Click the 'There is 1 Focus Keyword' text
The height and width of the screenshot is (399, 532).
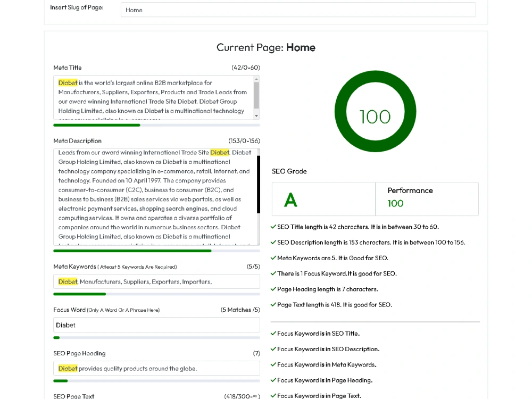point(337,273)
